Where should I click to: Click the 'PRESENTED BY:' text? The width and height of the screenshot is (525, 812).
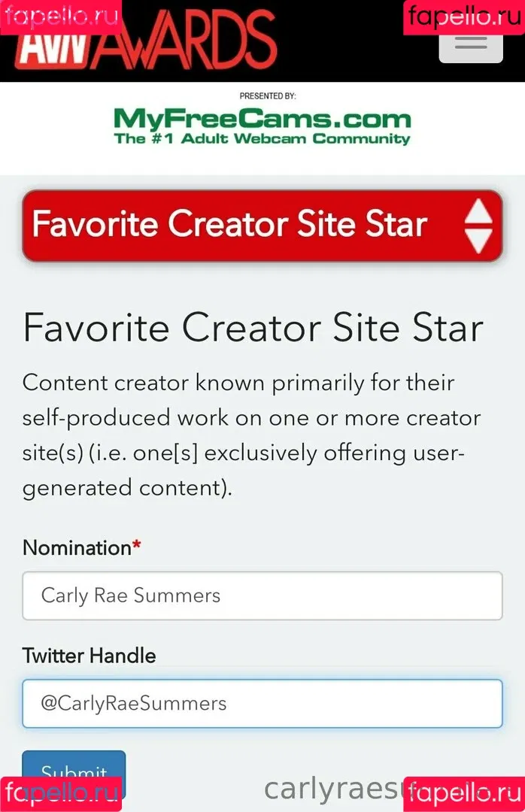[268, 95]
